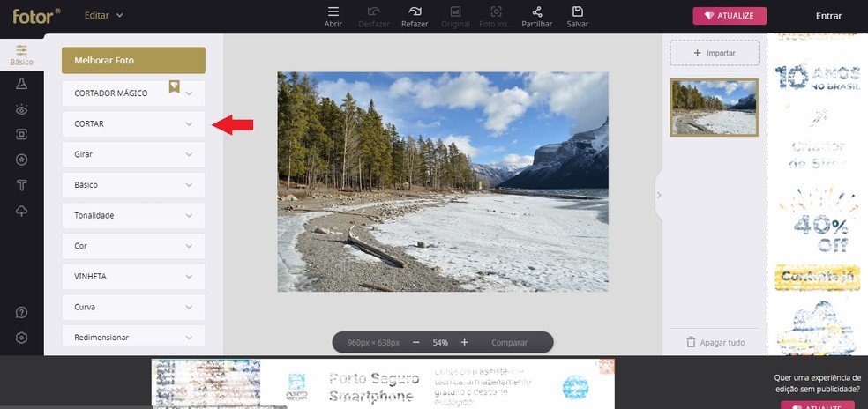Open the Porto Seguro Smartphone ad
The image size is (868, 409).
click(383, 383)
